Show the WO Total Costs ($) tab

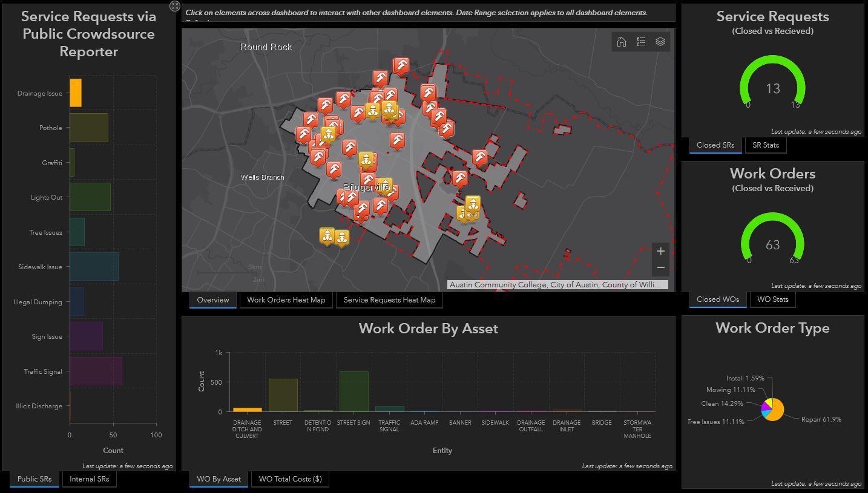(x=290, y=479)
